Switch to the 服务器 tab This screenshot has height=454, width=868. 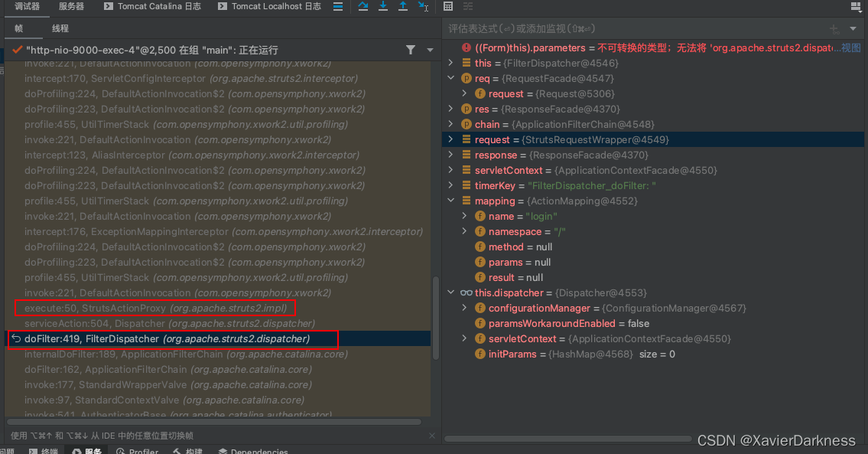coord(71,7)
